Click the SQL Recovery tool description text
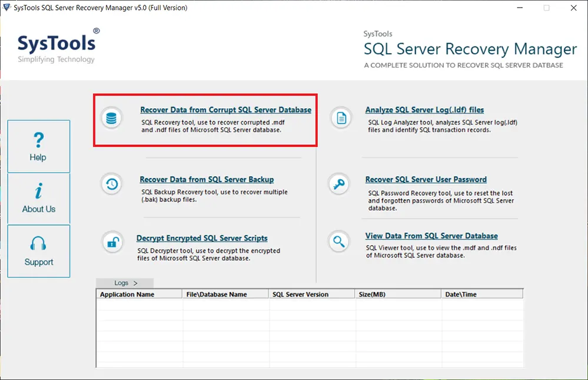Screen dimensions: 588x380 click(212, 126)
